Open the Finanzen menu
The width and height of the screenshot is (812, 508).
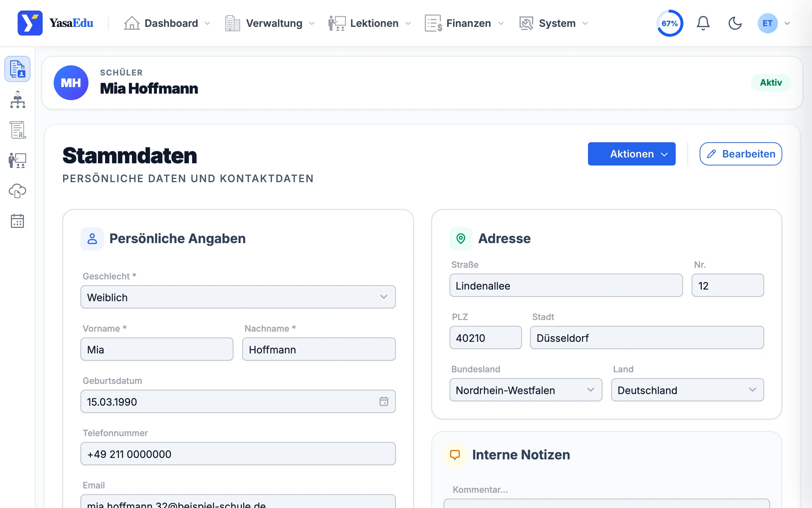point(465,23)
